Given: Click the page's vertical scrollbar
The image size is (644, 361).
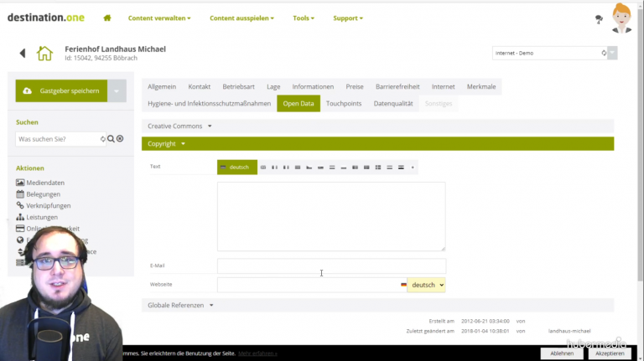Looking at the screenshot, I should [x=641, y=143].
